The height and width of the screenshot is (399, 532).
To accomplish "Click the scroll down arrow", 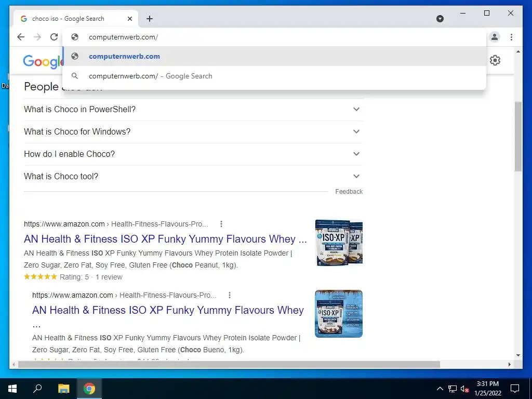I will point(518,355).
